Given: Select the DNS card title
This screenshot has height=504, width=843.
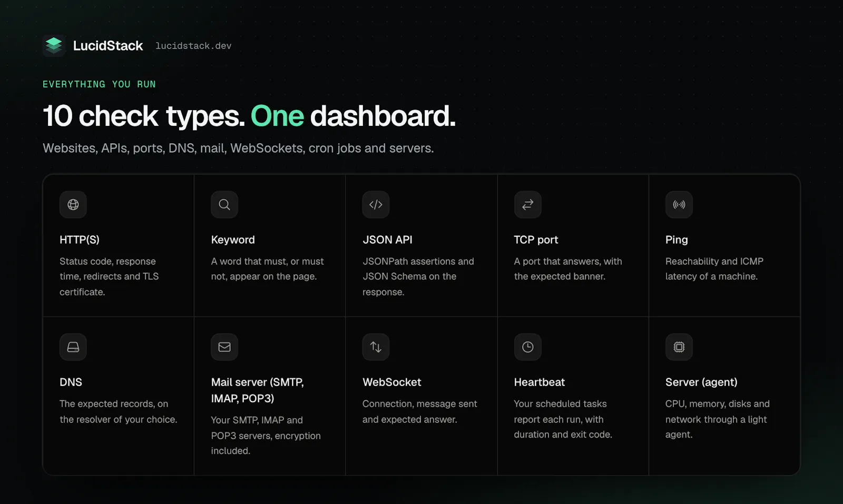Looking at the screenshot, I should point(71,382).
